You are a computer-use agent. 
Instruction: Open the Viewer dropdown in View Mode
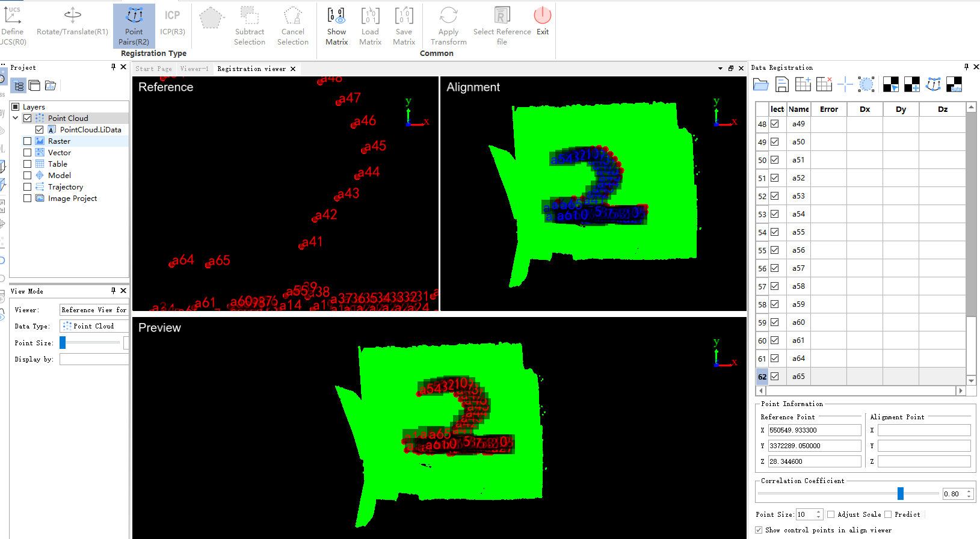click(x=94, y=310)
